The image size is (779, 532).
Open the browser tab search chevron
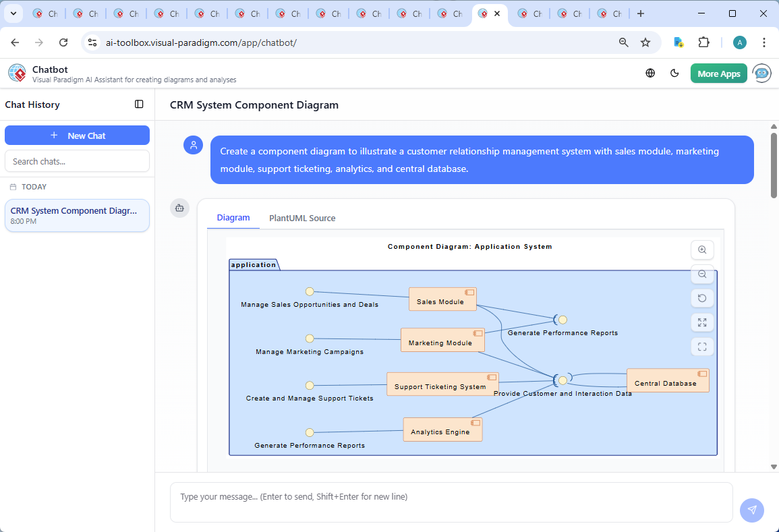[13, 13]
